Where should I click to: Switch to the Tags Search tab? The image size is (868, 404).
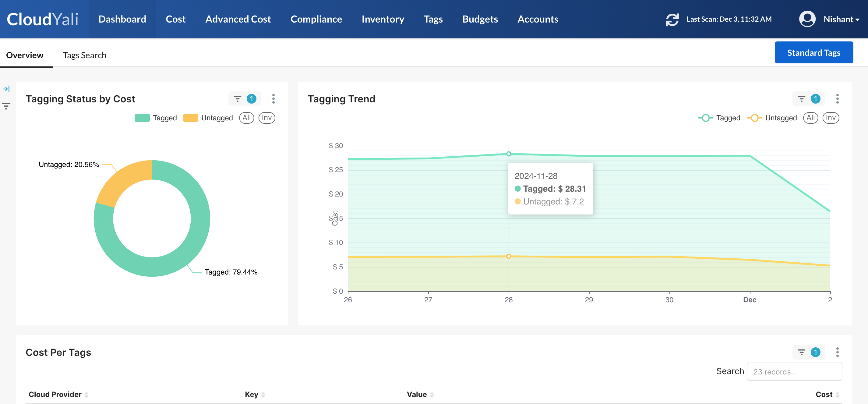pos(85,55)
